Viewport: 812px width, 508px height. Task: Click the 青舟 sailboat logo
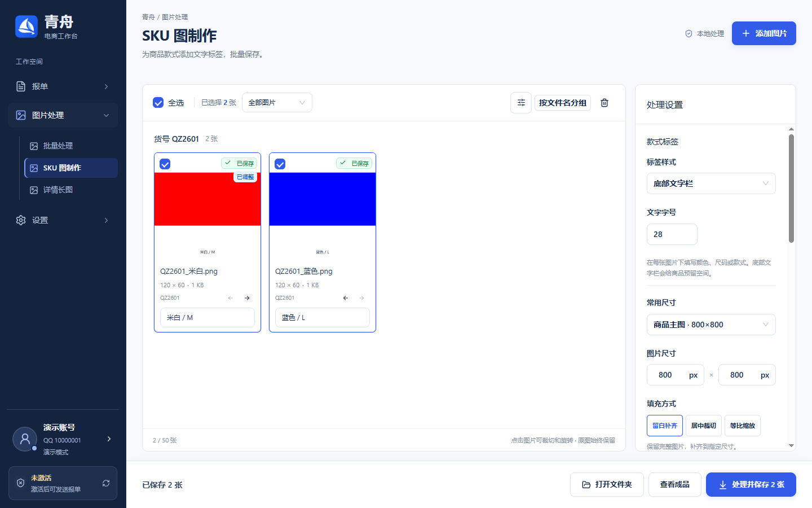(26, 27)
